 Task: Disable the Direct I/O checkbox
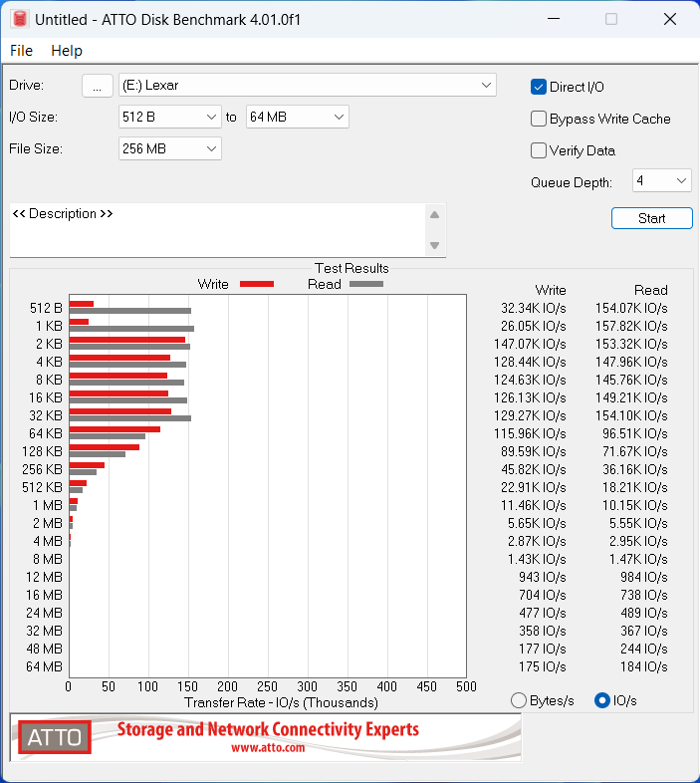point(539,87)
